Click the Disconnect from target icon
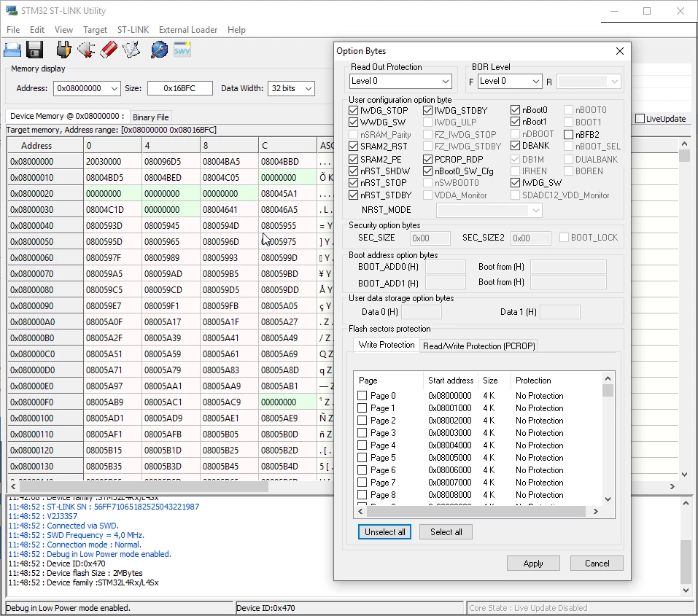The width and height of the screenshot is (698, 616). click(86, 50)
